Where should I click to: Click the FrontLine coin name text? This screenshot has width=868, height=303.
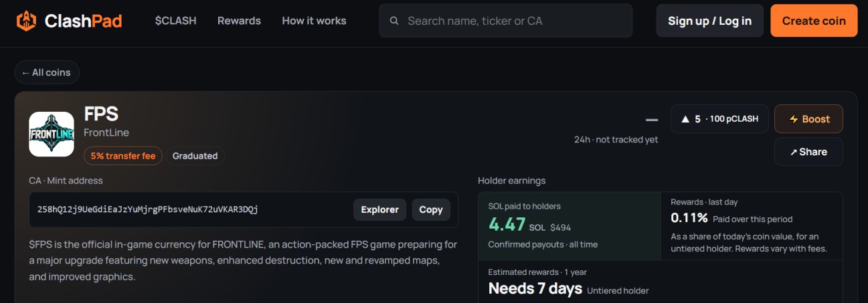[106, 132]
